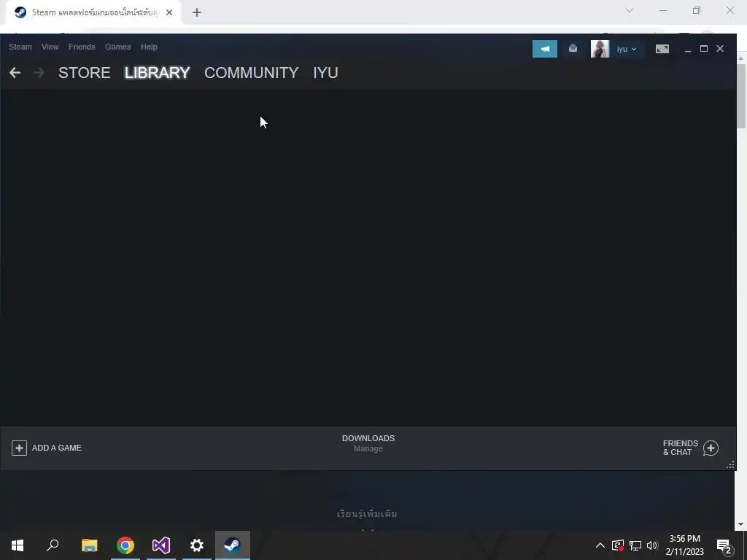
Task: Click the Thai learn more link
Action: [367, 514]
